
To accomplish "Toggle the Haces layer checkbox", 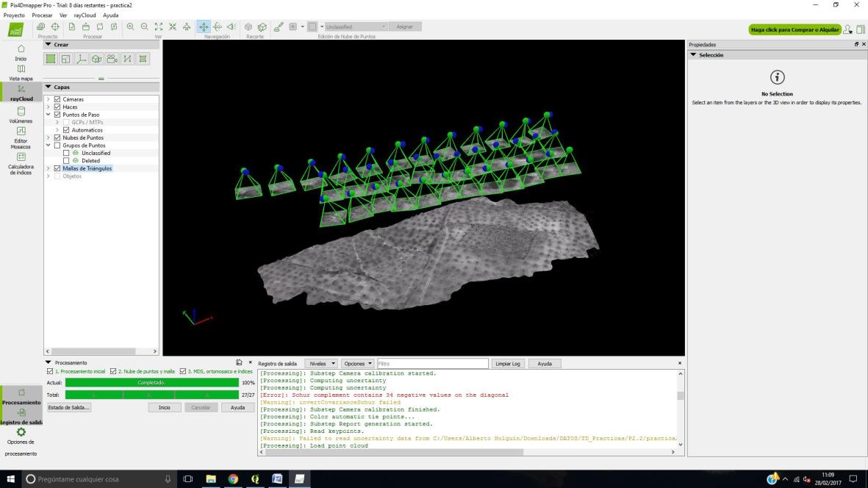I will click(x=57, y=107).
